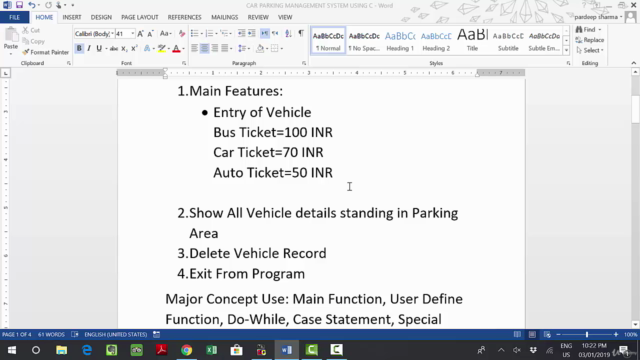Viewport: 640px width, 360px height.
Task: Increase the font size
Action: (140, 34)
